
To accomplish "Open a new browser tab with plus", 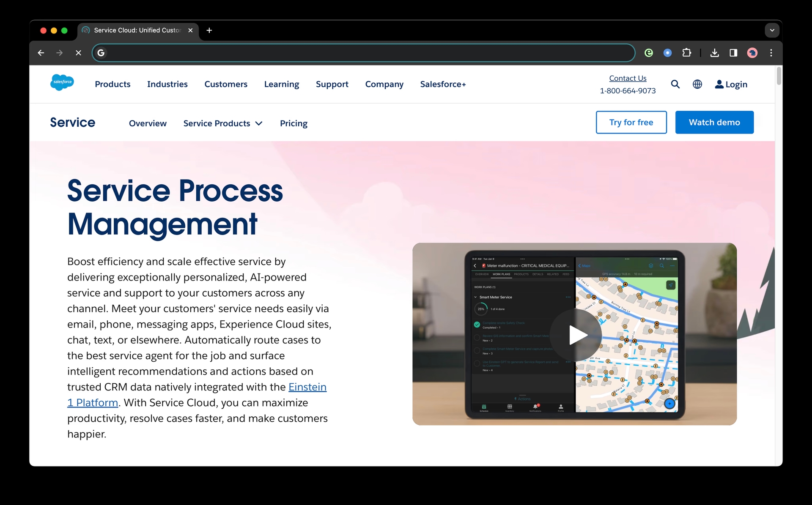I will point(209,30).
